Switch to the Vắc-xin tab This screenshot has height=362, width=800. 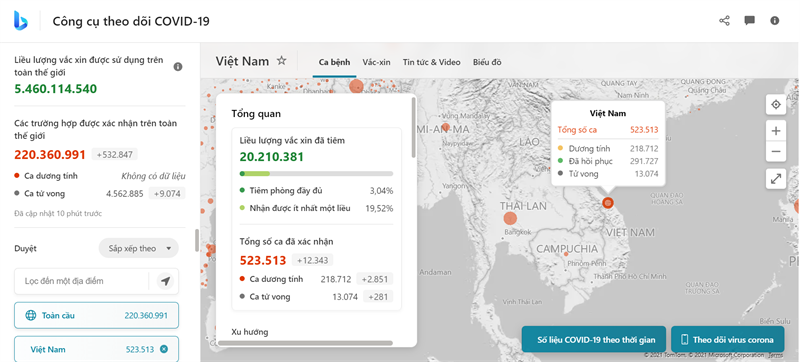(377, 62)
